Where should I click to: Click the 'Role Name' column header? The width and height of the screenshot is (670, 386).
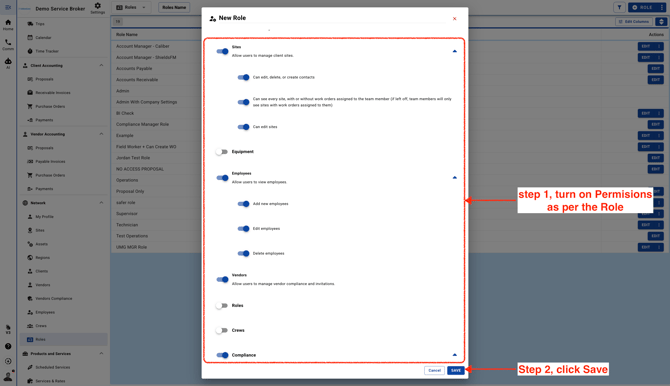click(127, 34)
